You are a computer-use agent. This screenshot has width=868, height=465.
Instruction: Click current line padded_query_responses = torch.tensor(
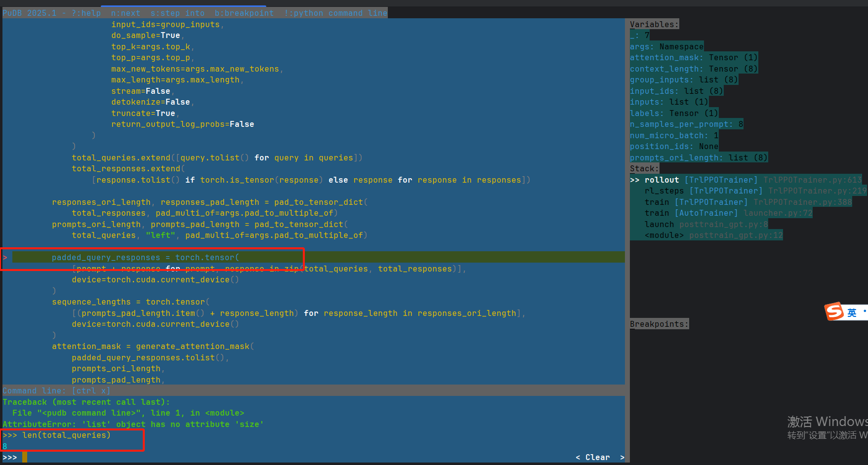pyautogui.click(x=145, y=257)
